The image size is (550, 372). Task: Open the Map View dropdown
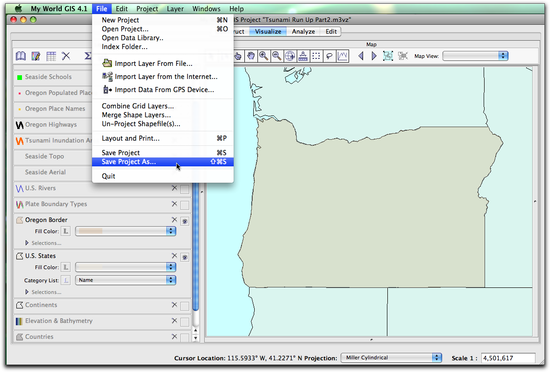coord(475,56)
